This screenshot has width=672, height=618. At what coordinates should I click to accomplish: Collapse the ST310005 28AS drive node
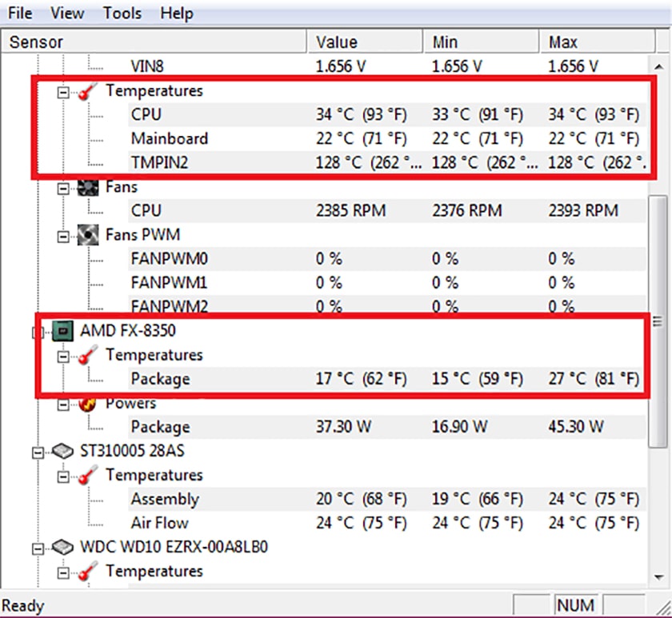coord(38,452)
